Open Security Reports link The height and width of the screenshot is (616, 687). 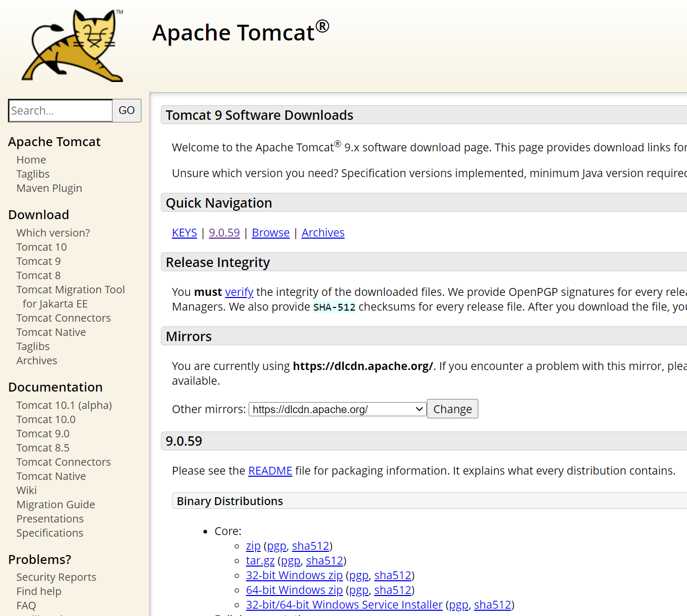(56, 577)
